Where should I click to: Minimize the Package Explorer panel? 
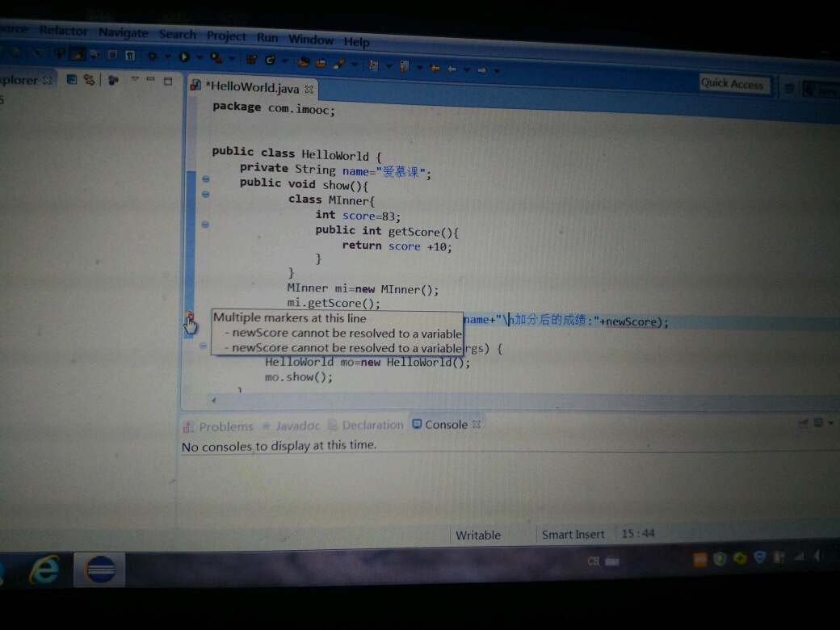(150, 79)
